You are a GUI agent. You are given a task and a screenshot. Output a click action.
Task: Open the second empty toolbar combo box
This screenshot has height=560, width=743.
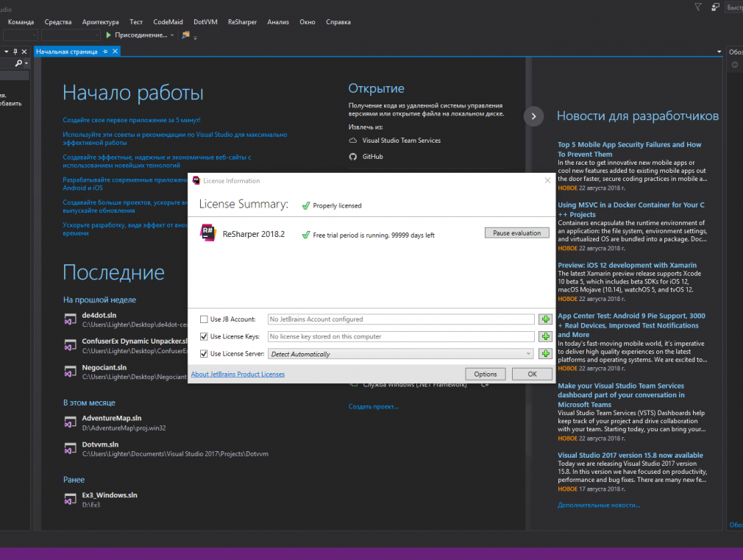pyautogui.click(x=71, y=35)
